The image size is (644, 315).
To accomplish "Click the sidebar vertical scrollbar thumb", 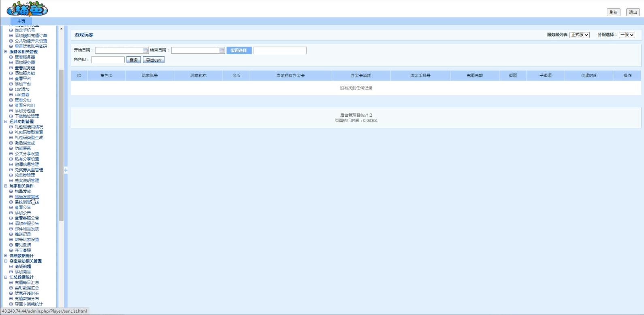I will click(61, 145).
